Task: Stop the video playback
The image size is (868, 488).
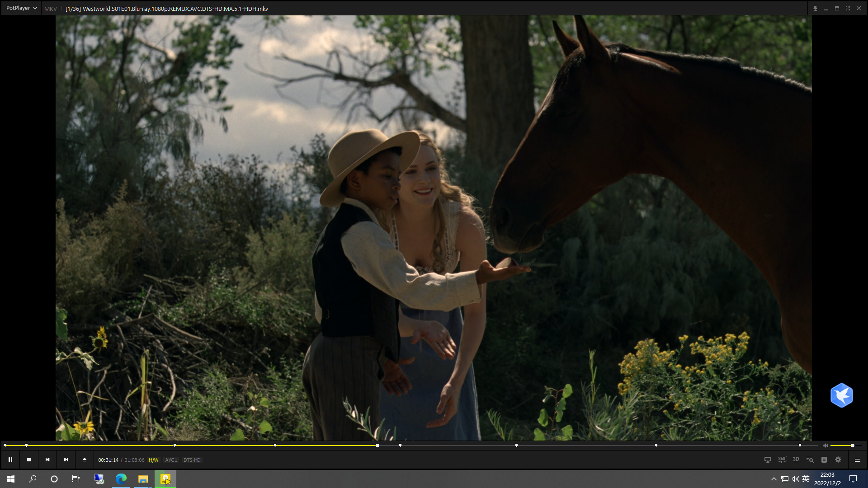Action: pos(28,460)
